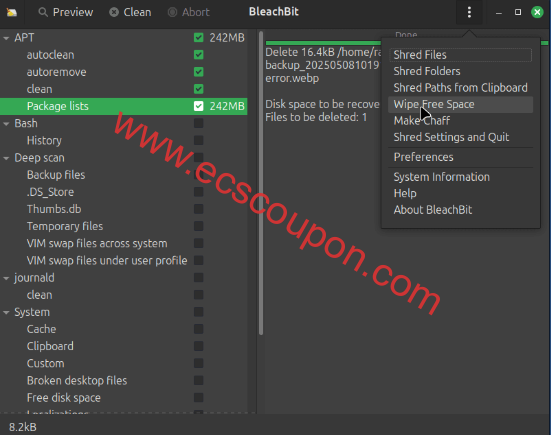551x435 pixels.
Task: Open the three-dot hamburger menu
Action: point(469,12)
